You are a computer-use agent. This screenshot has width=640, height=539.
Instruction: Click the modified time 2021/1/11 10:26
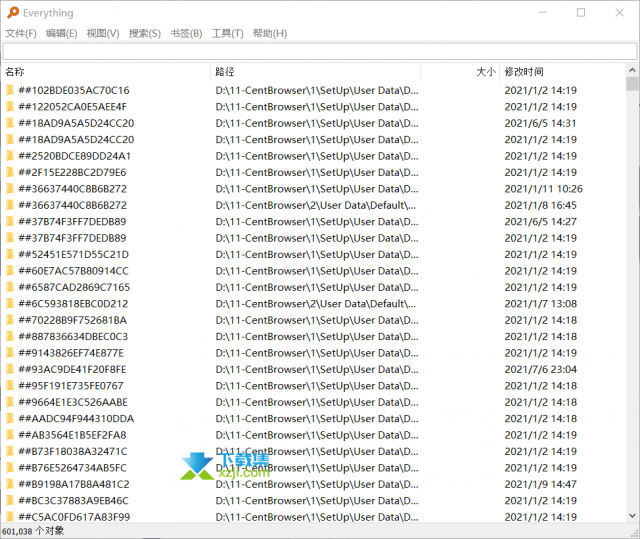click(544, 189)
